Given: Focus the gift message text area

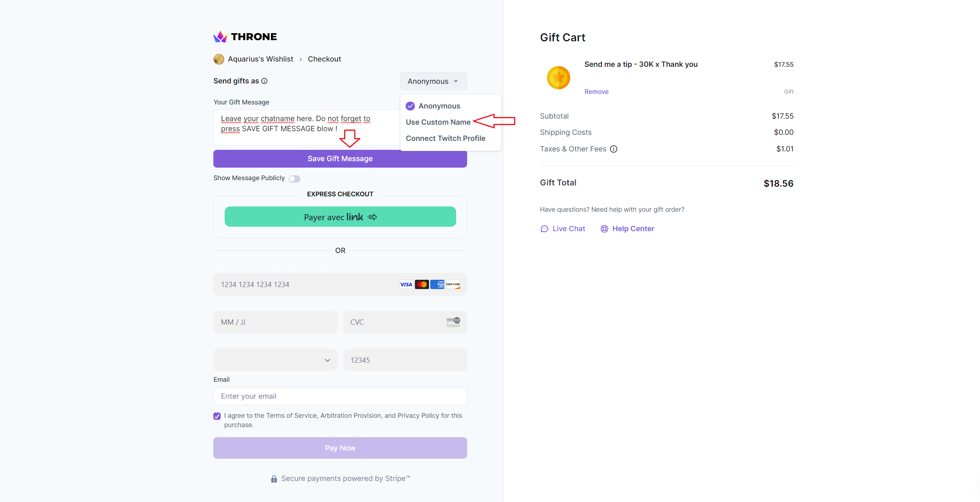Looking at the screenshot, I should [306, 128].
